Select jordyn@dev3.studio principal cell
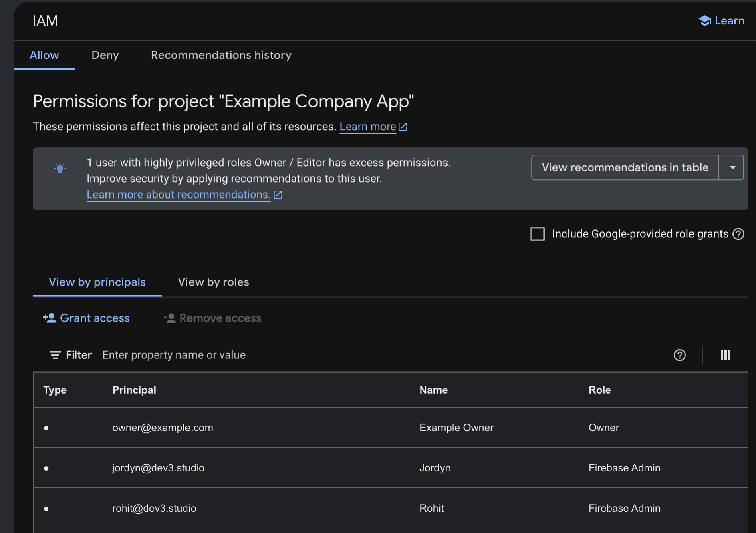756x533 pixels. click(158, 468)
